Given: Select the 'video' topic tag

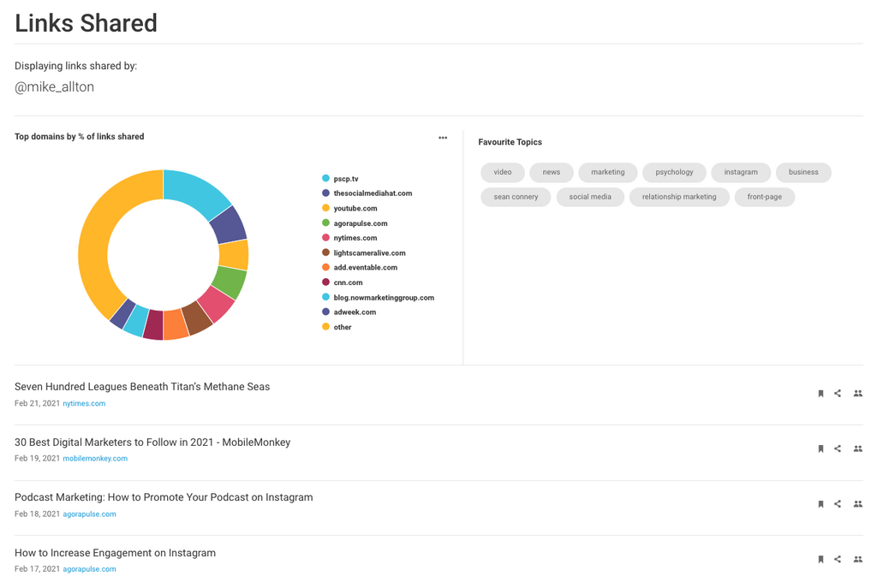Looking at the screenshot, I should click(x=503, y=172).
